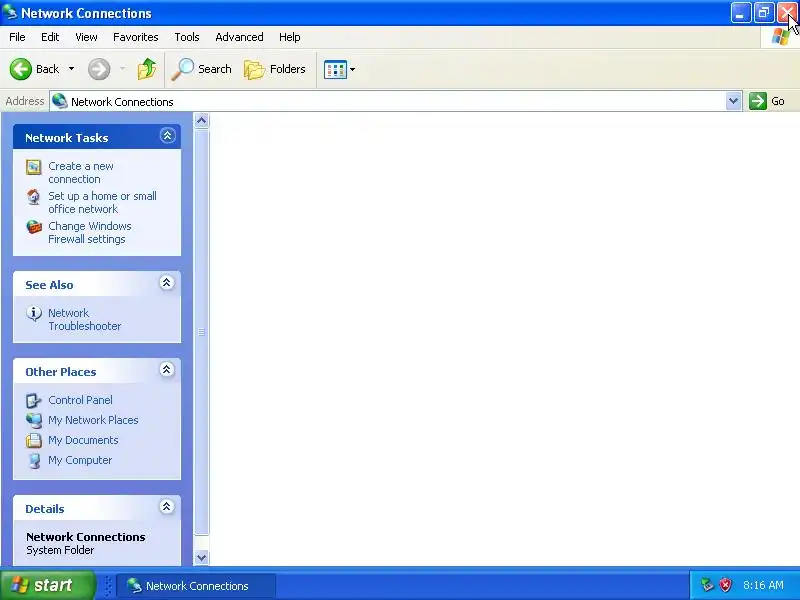Go to My Computer link
The width and height of the screenshot is (800, 600).
[80, 460]
